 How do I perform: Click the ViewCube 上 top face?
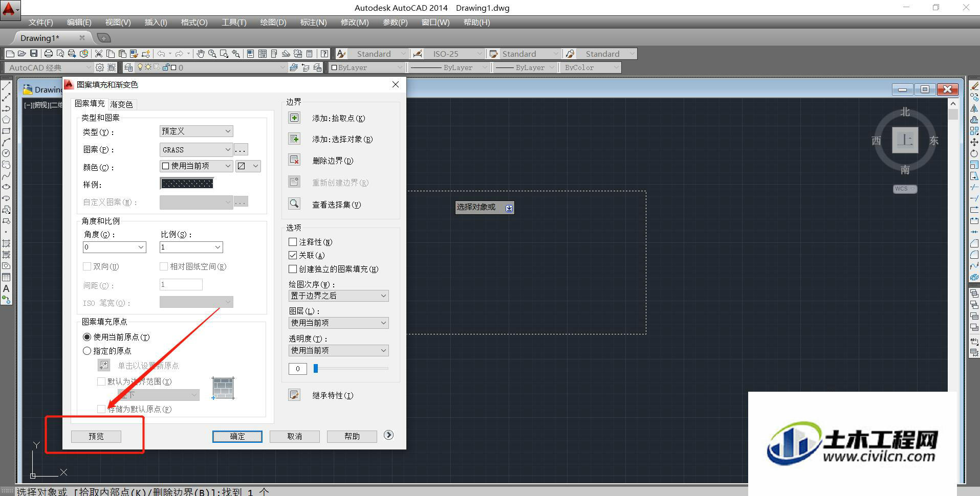(x=905, y=140)
